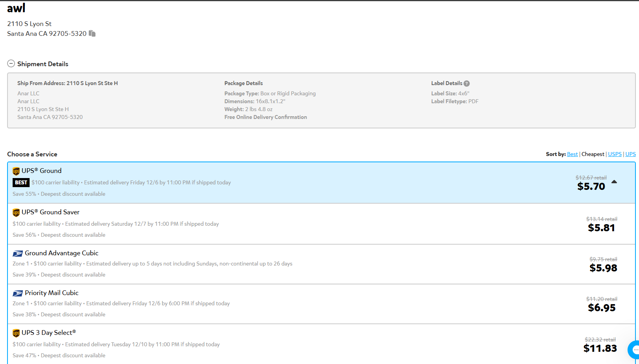639x364 pixels.
Task: Click the Dimensions 16x8.1x1.2" value
Action: pos(270,101)
